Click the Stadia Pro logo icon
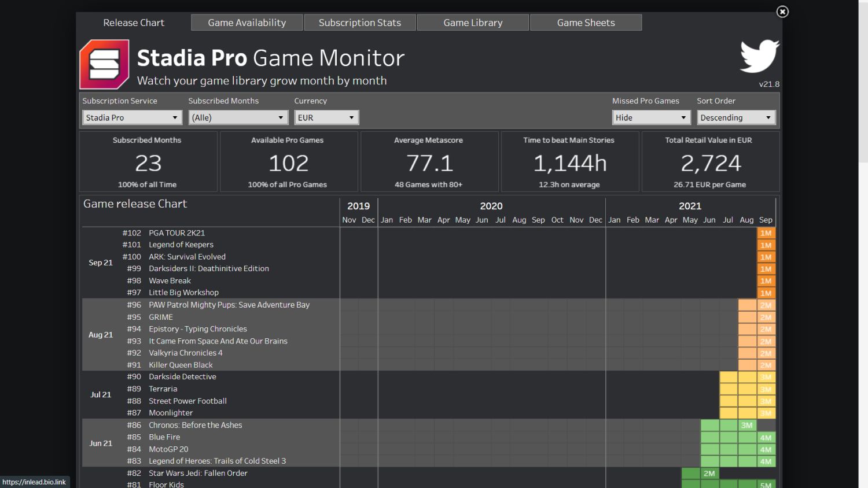This screenshot has width=868, height=488. 104,64
